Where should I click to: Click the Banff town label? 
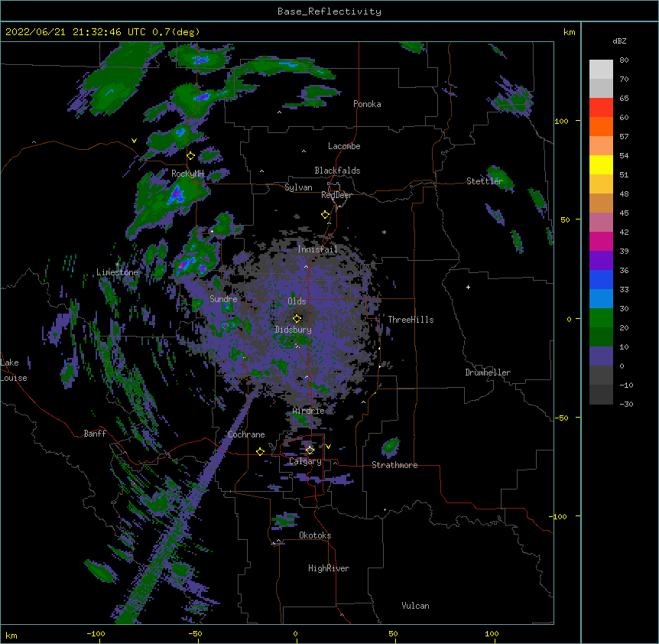pyautogui.click(x=95, y=434)
